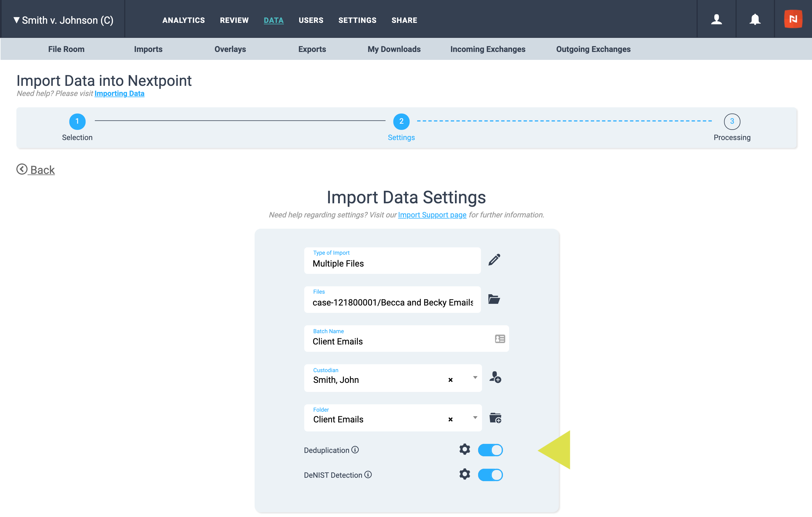Expand the Folder dropdown arrow

[x=475, y=418]
